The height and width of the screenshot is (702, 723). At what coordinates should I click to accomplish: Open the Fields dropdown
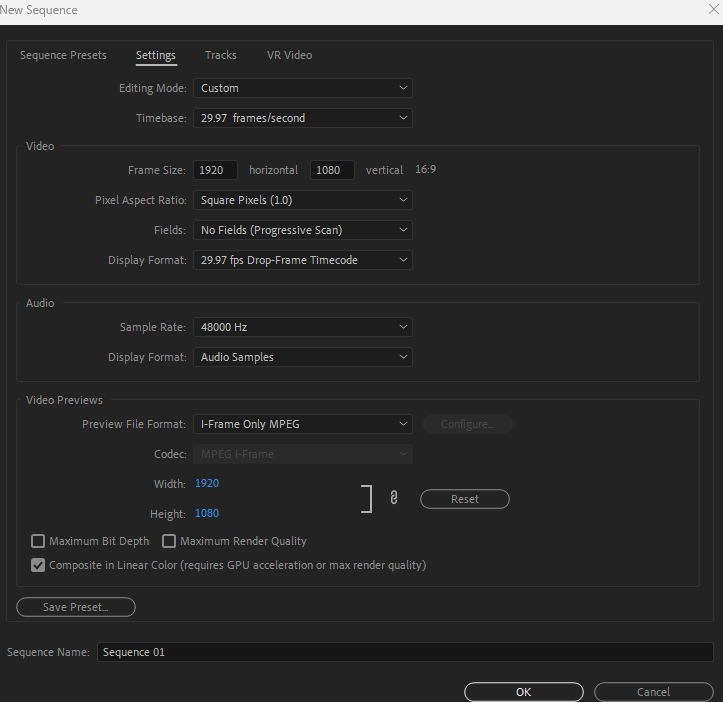point(303,230)
